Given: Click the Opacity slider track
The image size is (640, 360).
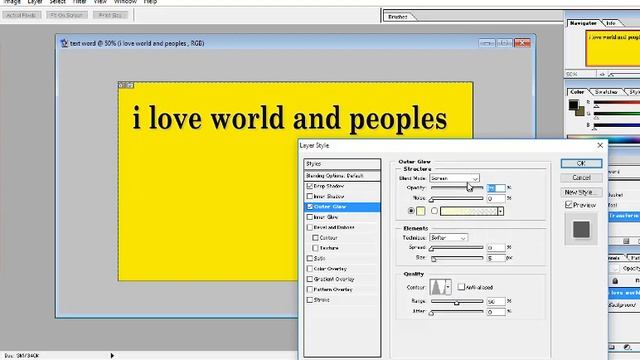Looking at the screenshot, I should (x=457, y=188).
